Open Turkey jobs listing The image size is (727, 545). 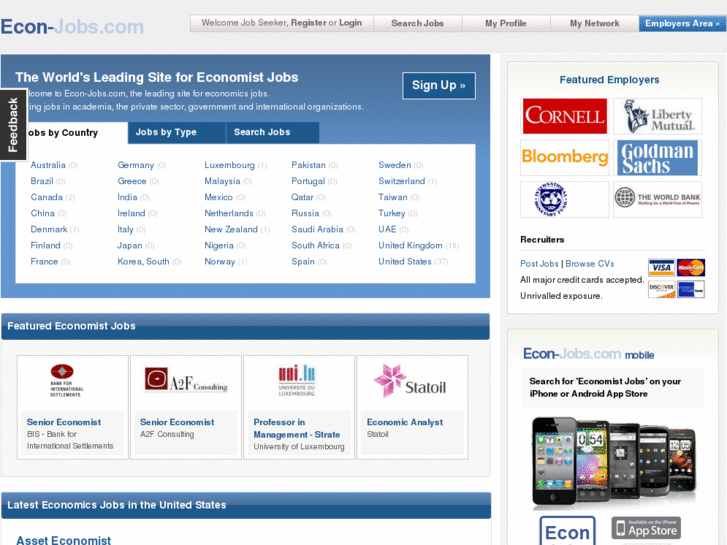tap(392, 213)
